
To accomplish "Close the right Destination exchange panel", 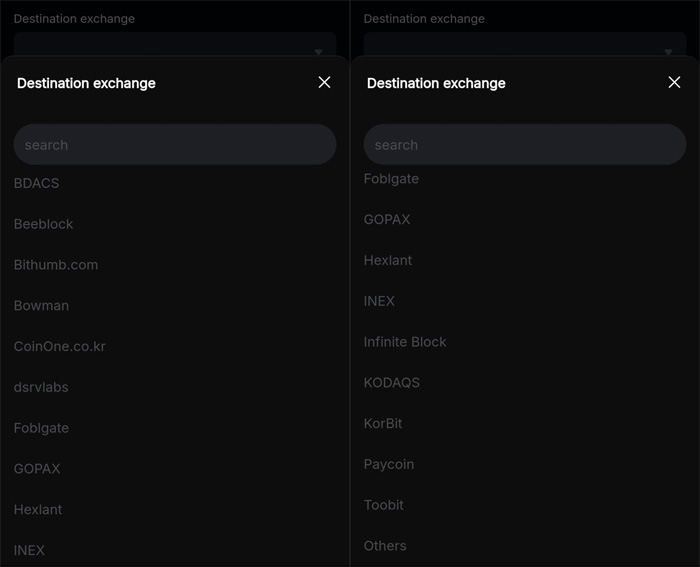I will point(675,82).
